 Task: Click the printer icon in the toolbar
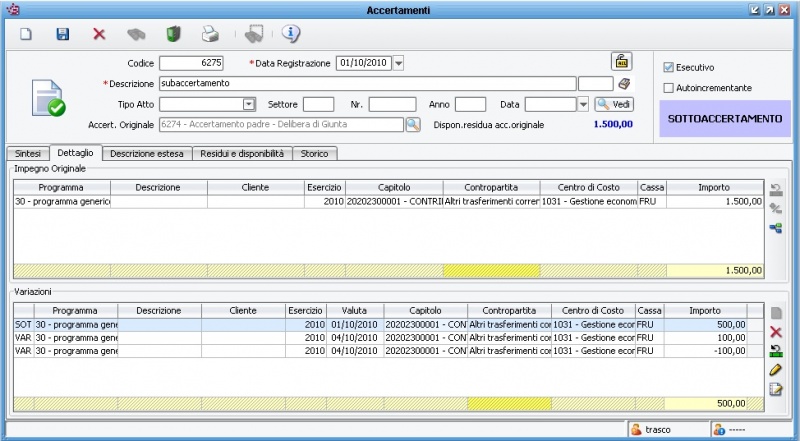(210, 34)
